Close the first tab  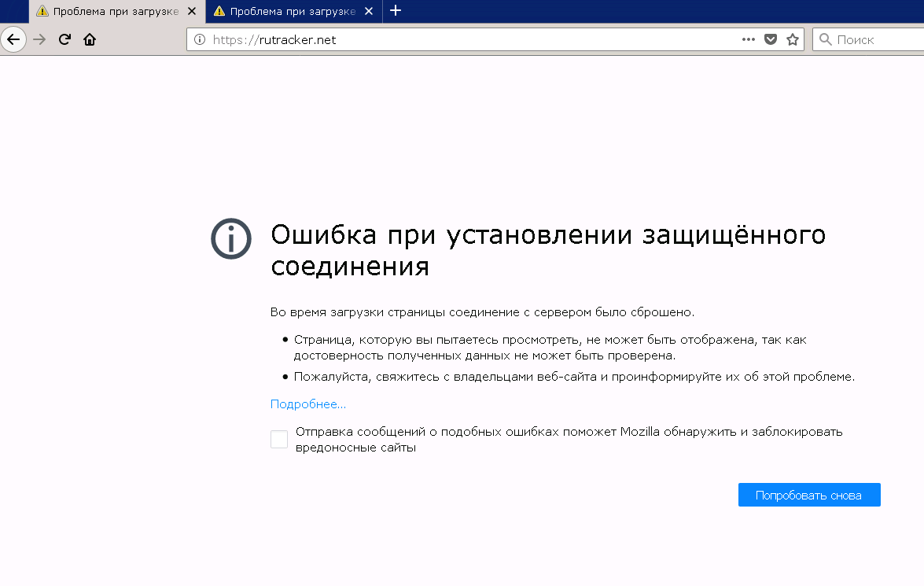pyautogui.click(x=191, y=11)
